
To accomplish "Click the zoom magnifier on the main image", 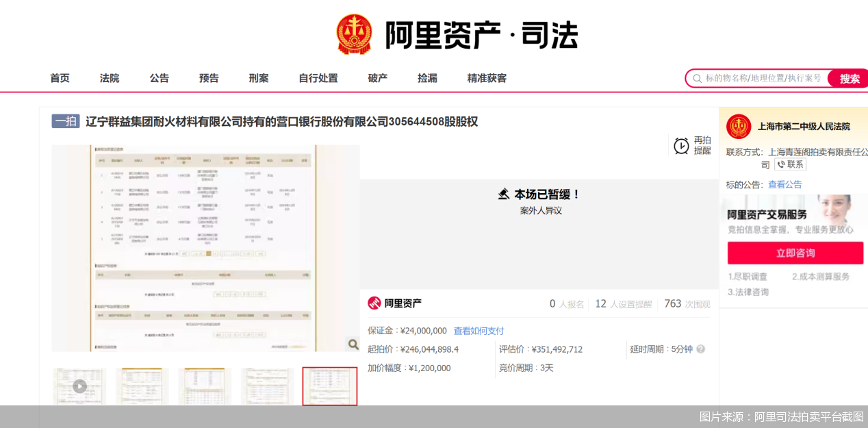I will (x=353, y=344).
